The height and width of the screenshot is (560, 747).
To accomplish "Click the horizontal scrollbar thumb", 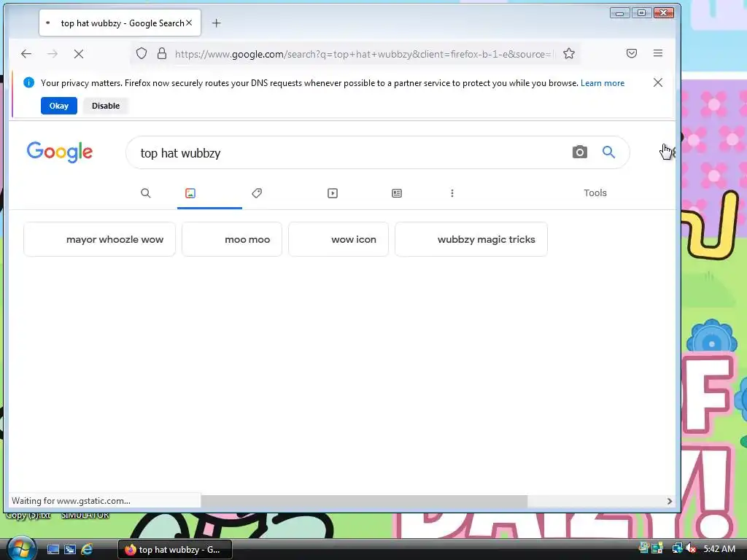I will [x=364, y=501].
